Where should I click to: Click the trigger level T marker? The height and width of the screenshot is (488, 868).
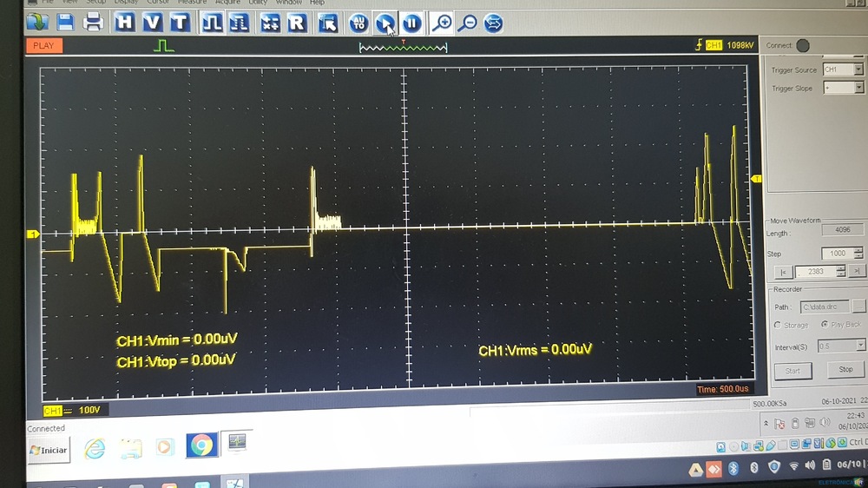(756, 178)
